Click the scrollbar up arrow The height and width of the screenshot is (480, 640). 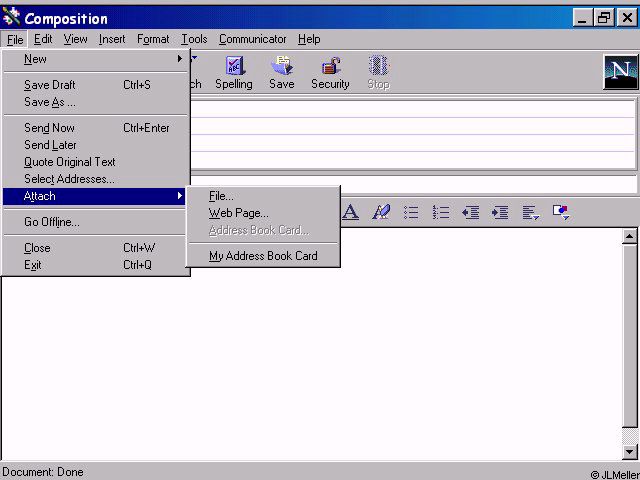pos(630,236)
